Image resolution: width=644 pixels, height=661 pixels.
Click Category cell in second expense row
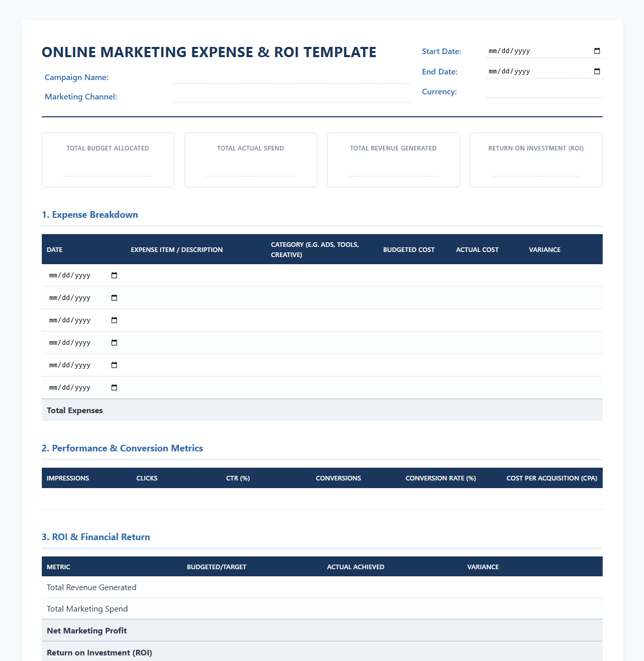322,298
